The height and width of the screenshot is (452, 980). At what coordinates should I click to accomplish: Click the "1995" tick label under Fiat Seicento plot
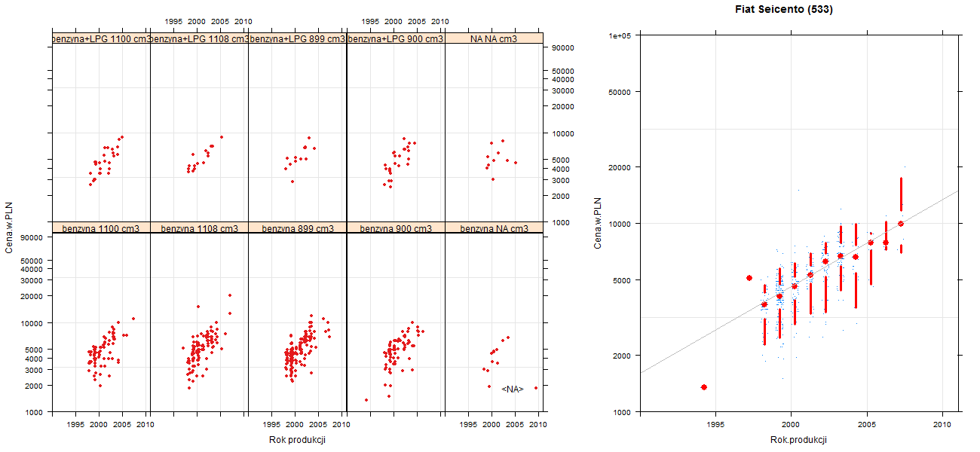[x=715, y=426]
